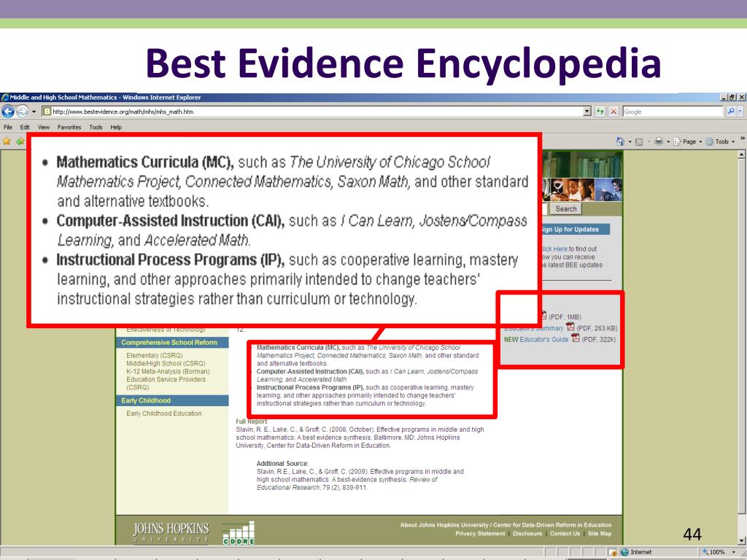Open the Tools menu in menu bar

(x=96, y=127)
